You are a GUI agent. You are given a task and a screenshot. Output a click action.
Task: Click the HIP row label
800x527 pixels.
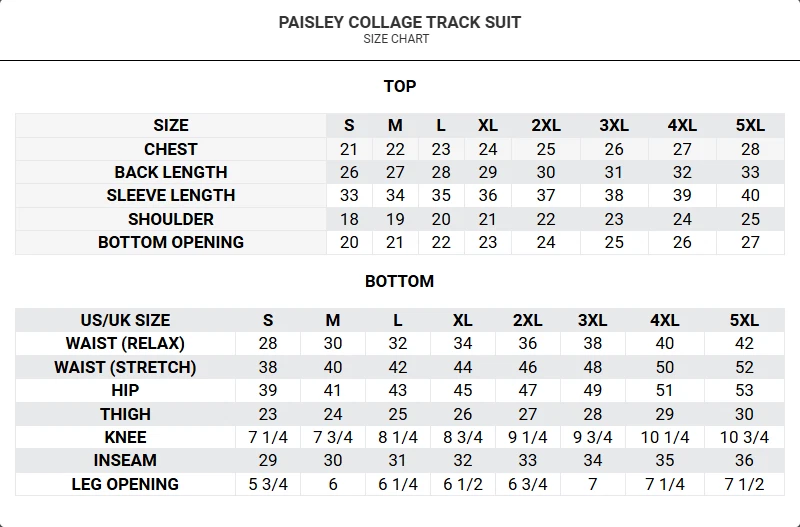coord(125,390)
